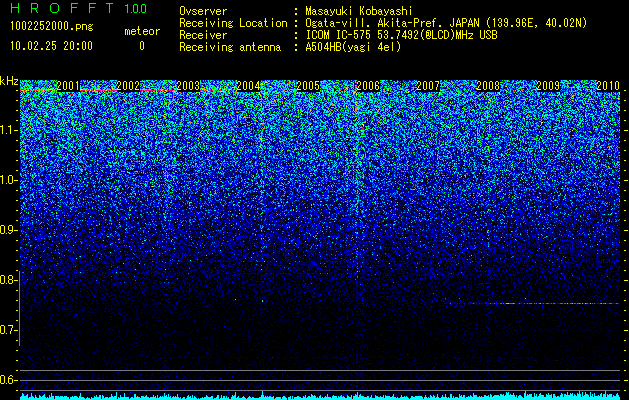Viewport: 629px width, 400px height.
Task: Click the 2004 time marker
Action: pyautogui.click(x=248, y=85)
